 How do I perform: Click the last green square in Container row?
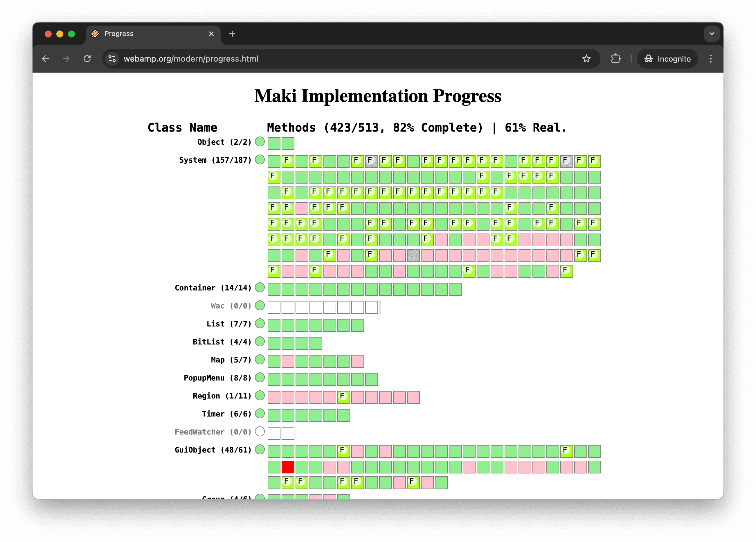(x=454, y=289)
